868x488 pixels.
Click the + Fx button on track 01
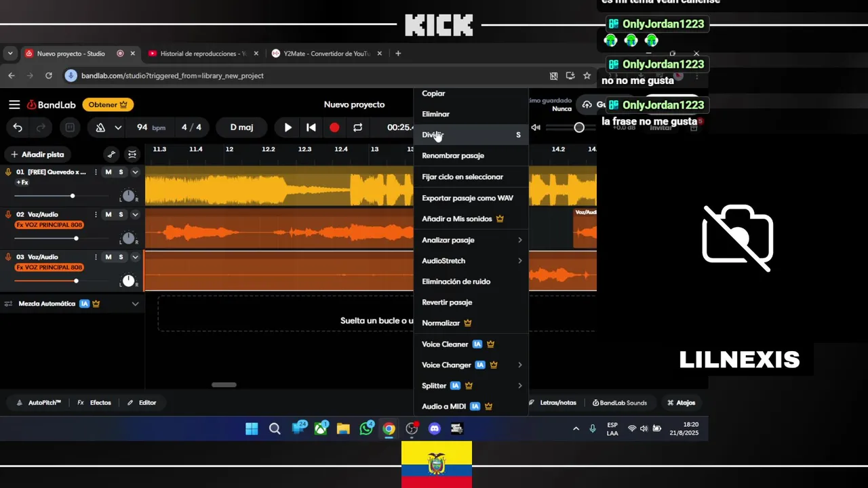(x=22, y=183)
